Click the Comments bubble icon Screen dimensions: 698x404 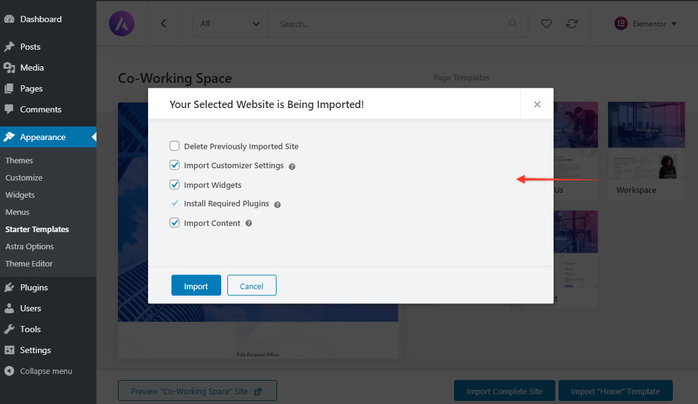[x=9, y=109]
